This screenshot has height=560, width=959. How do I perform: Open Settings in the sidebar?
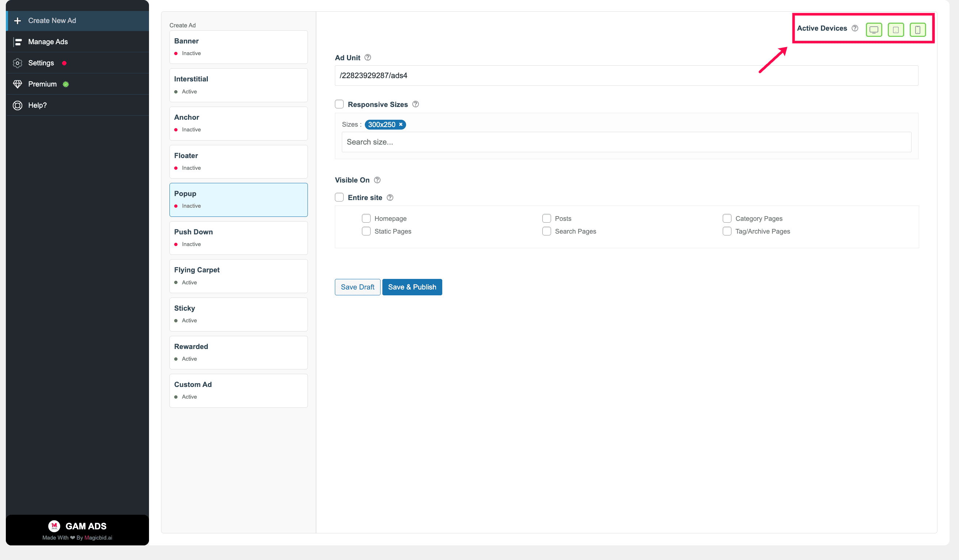(78, 63)
